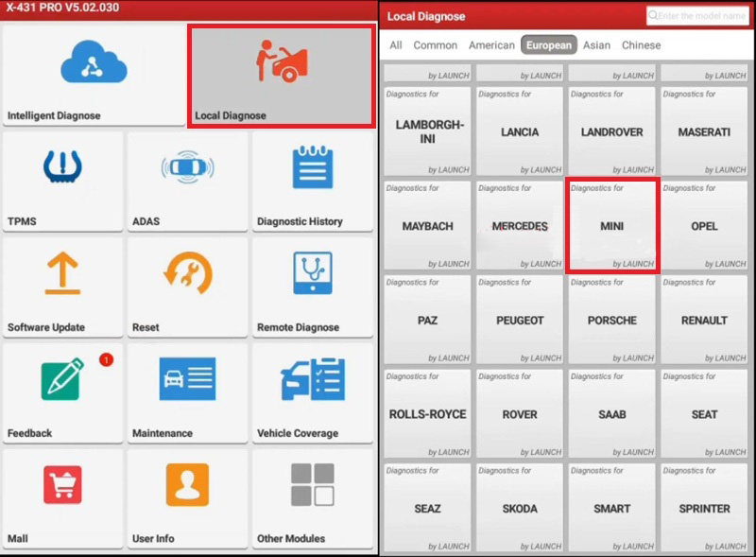View Vehicle Coverage checklist icon
The width and height of the screenshot is (756, 557).
pyautogui.click(x=313, y=379)
